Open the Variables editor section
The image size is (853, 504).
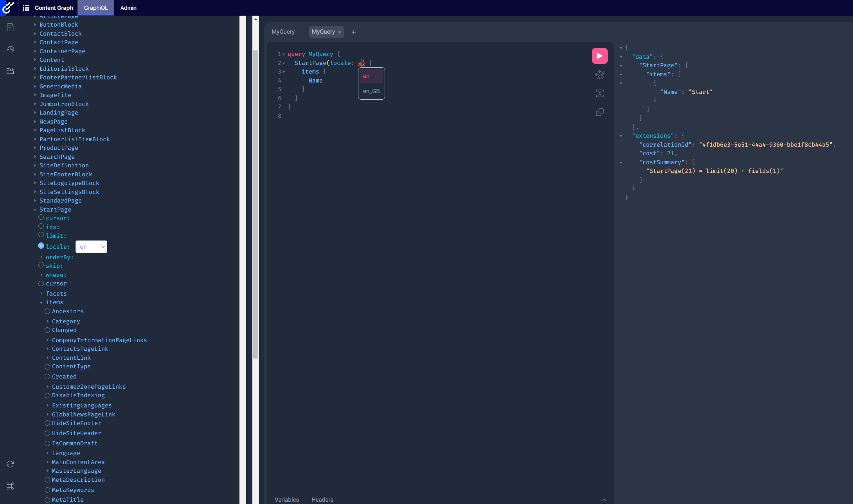[x=286, y=500]
